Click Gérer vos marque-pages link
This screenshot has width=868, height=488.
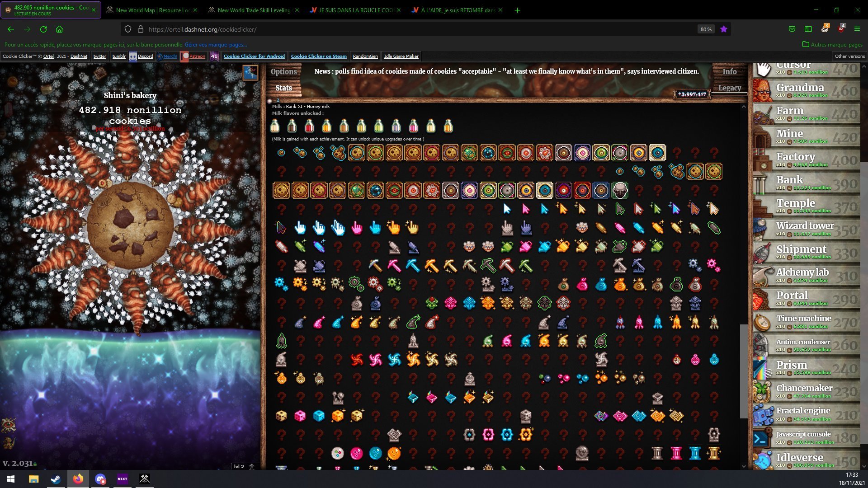point(216,45)
